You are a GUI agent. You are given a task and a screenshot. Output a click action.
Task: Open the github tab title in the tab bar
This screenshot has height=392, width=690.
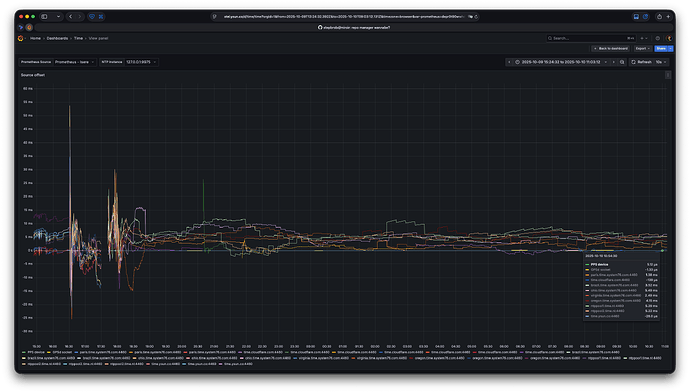[x=354, y=27]
